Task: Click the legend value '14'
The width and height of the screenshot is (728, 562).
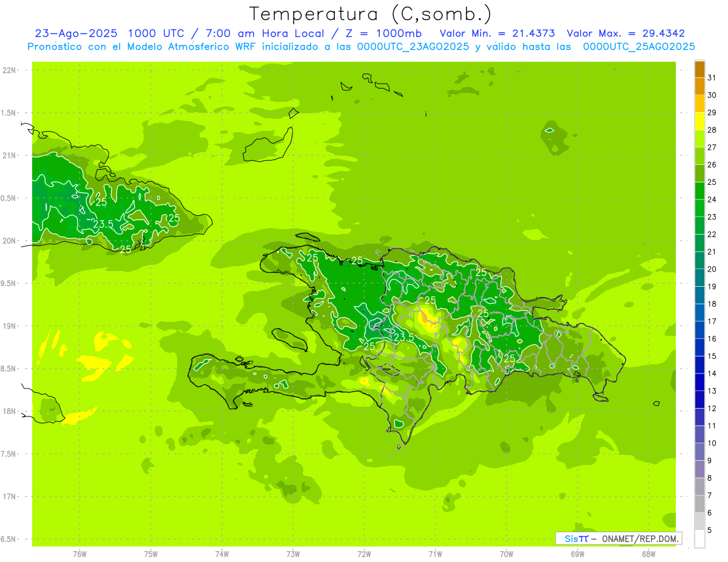Action: point(712,373)
